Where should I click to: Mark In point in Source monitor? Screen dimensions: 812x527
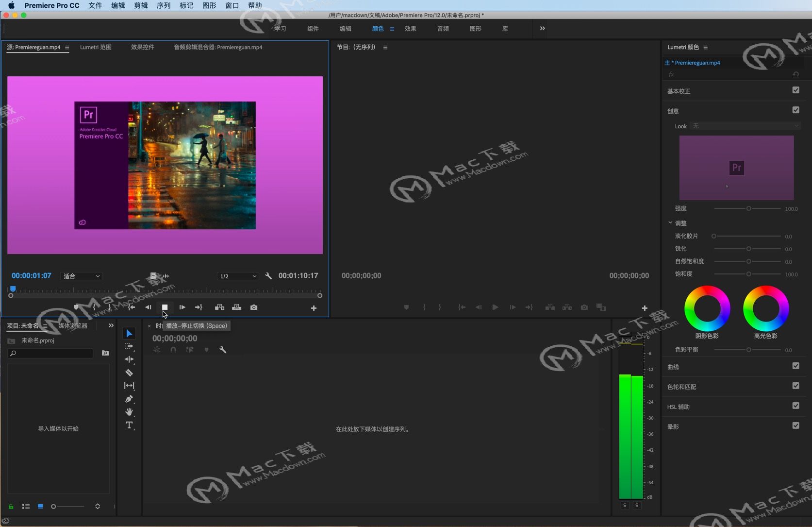94,307
